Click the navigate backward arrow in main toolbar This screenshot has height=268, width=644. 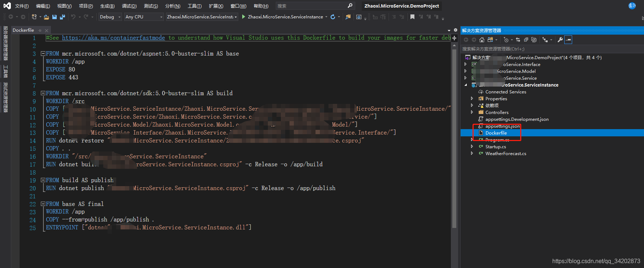click(x=11, y=17)
